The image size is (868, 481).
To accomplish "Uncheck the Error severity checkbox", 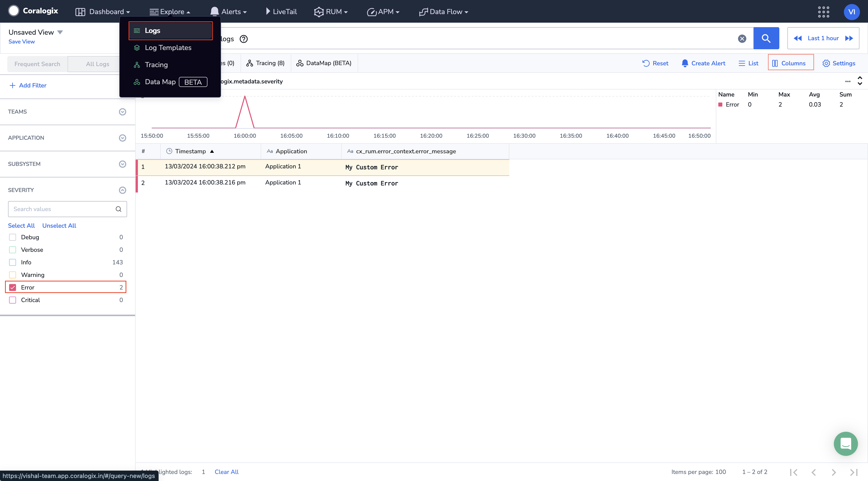I will click(13, 287).
